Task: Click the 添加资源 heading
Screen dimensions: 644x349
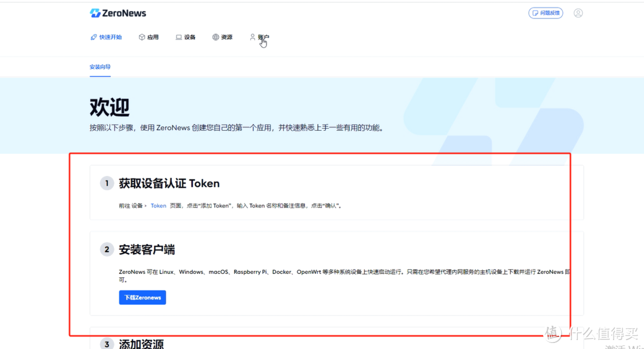Action: [x=141, y=344]
